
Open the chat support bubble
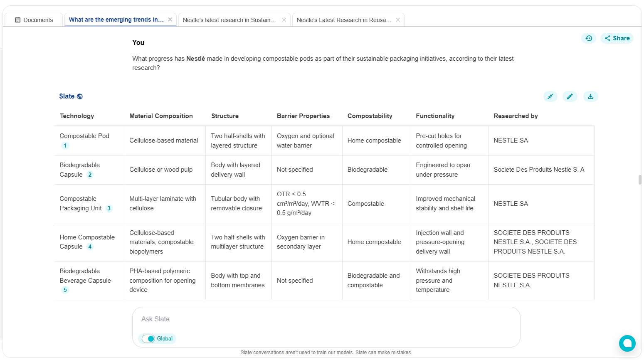click(627, 343)
